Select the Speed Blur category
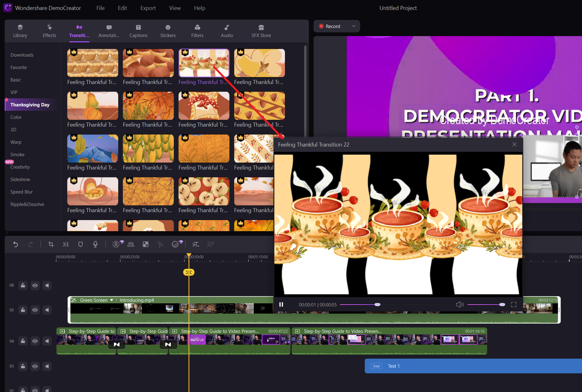Screen dimensions: 582x392 [x=21, y=192]
